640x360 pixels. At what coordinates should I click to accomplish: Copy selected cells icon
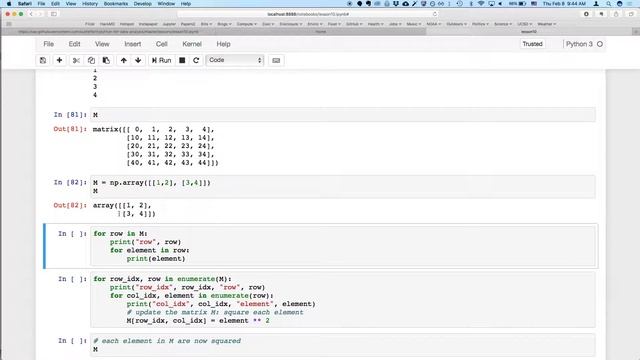[x=91, y=60]
